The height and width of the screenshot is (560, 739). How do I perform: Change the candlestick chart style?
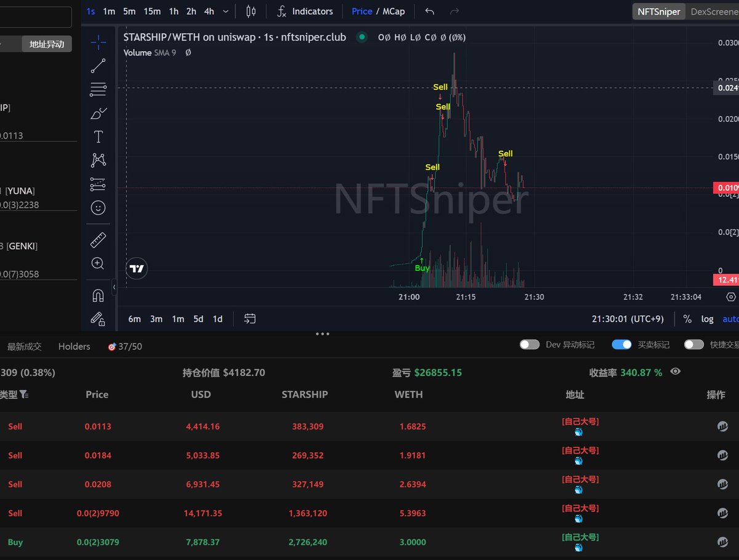click(250, 11)
